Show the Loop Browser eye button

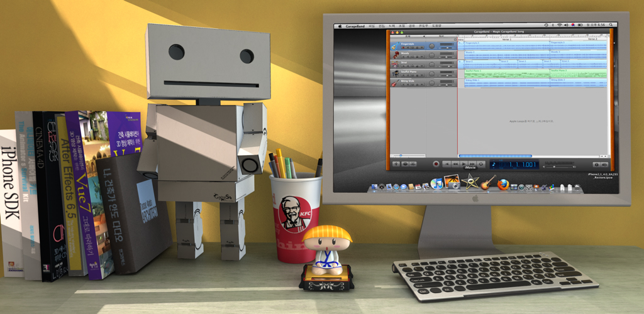(x=405, y=163)
